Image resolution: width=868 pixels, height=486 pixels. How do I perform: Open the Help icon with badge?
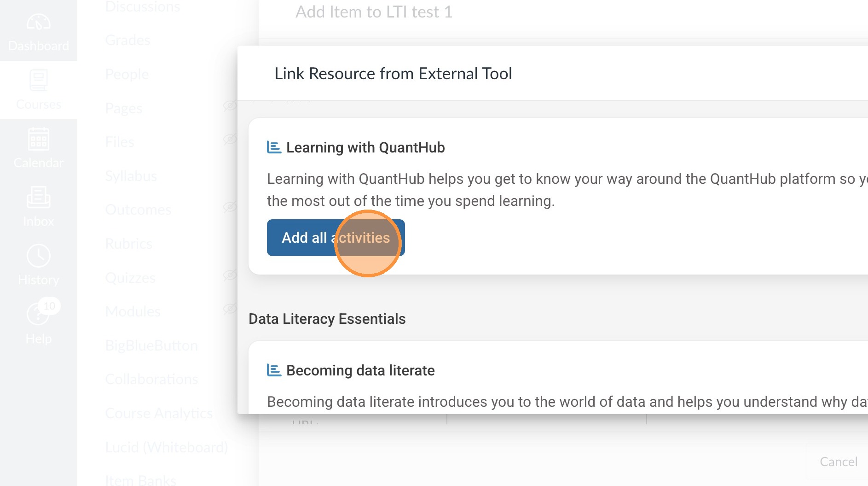tap(39, 315)
